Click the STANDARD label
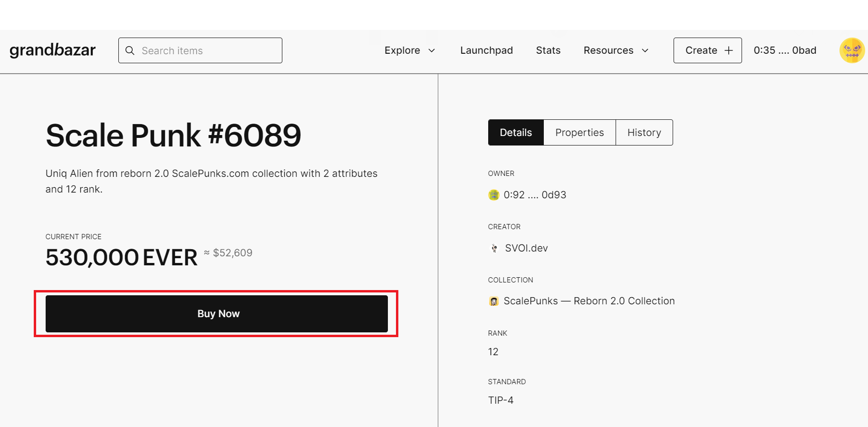868x427 pixels. pyautogui.click(x=507, y=382)
